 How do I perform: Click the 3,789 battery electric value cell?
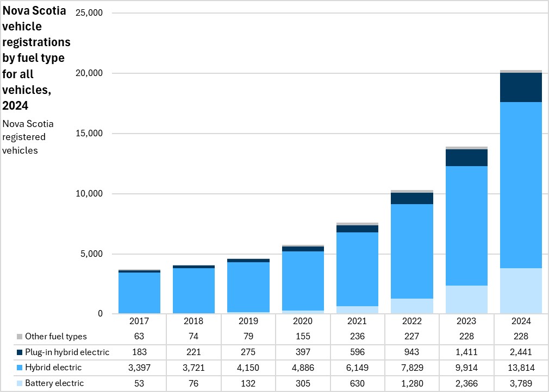(x=521, y=383)
